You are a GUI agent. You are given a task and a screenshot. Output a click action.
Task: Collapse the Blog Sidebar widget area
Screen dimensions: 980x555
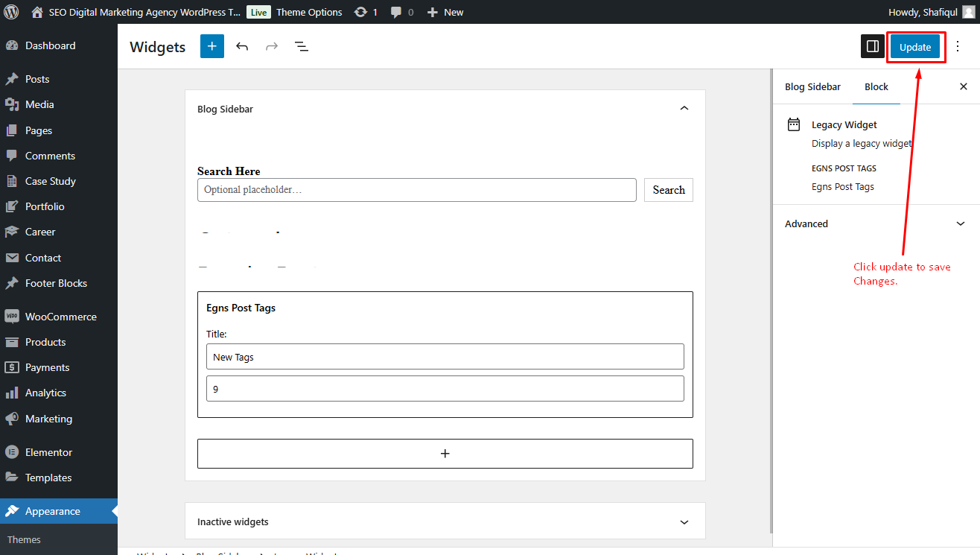click(684, 109)
